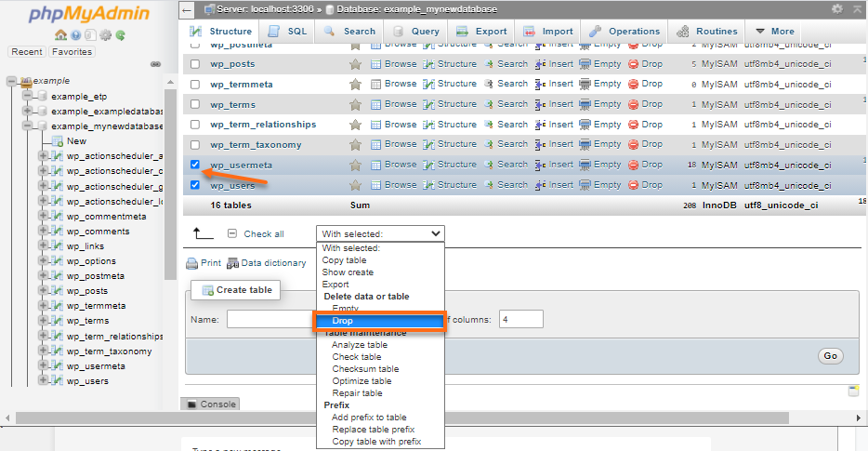This screenshot has width=868, height=451.
Task: Click the page settings gear top right
Action: [x=837, y=9]
